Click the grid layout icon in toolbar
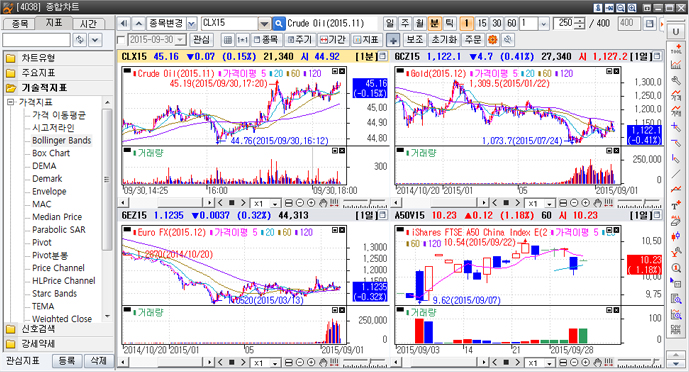Viewport: 689px width, 372px height. coord(228,40)
